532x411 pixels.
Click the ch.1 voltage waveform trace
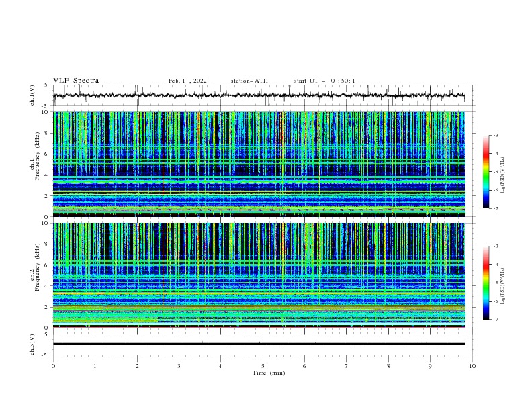(x=259, y=95)
